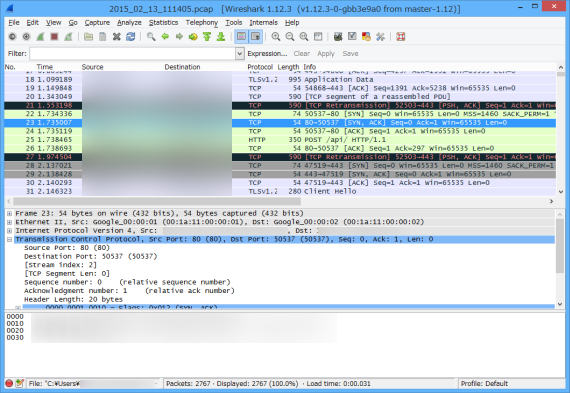Edit coloring rules icon

click(366, 37)
